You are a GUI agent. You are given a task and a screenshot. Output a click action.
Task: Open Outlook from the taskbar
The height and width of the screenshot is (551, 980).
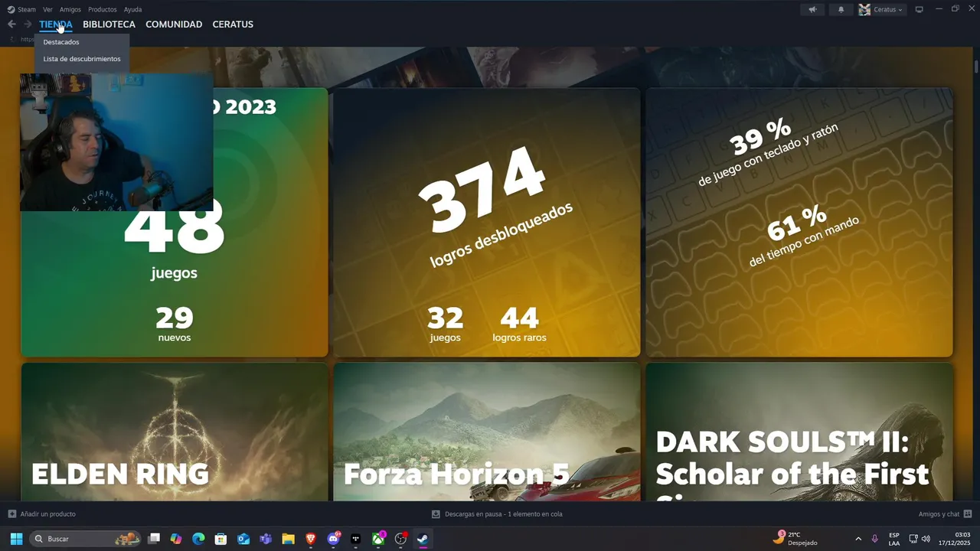pyautogui.click(x=243, y=539)
